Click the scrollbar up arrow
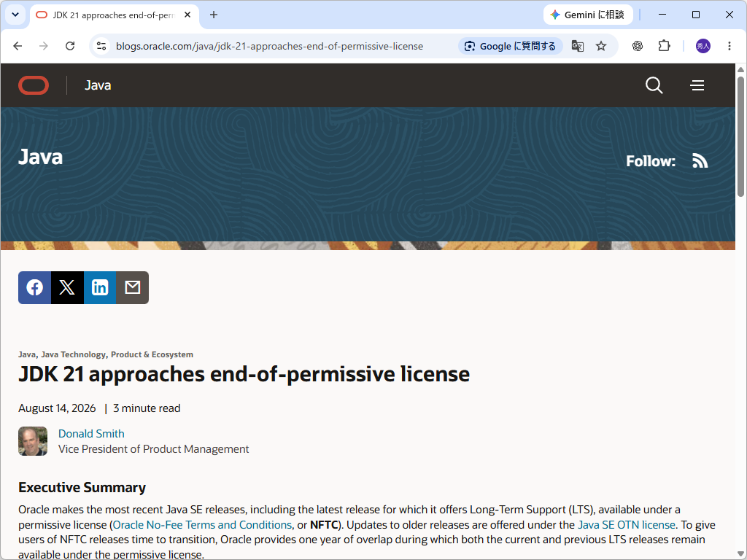 point(741,69)
